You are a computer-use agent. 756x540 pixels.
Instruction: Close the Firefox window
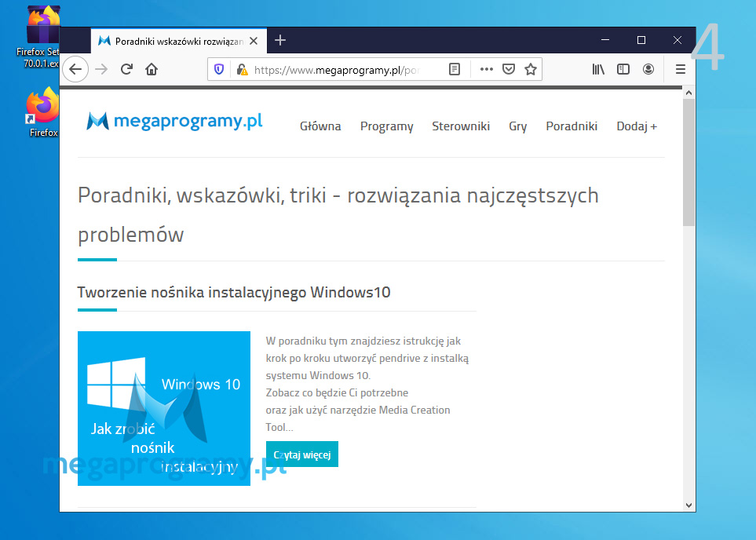tap(677, 40)
